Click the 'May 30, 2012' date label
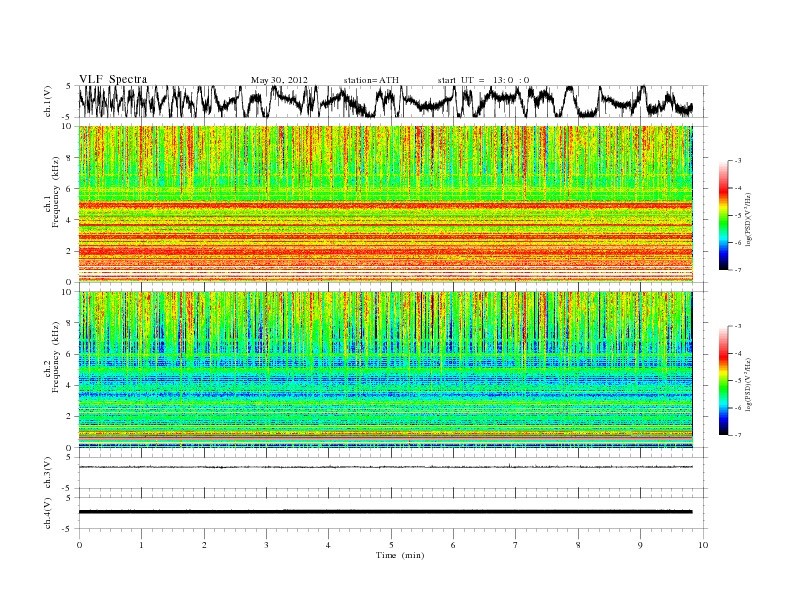This screenshot has height=612, width=792. 279,80
